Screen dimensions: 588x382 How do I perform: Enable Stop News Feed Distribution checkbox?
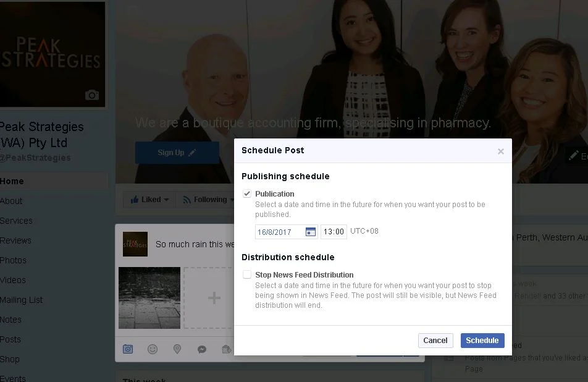(247, 274)
